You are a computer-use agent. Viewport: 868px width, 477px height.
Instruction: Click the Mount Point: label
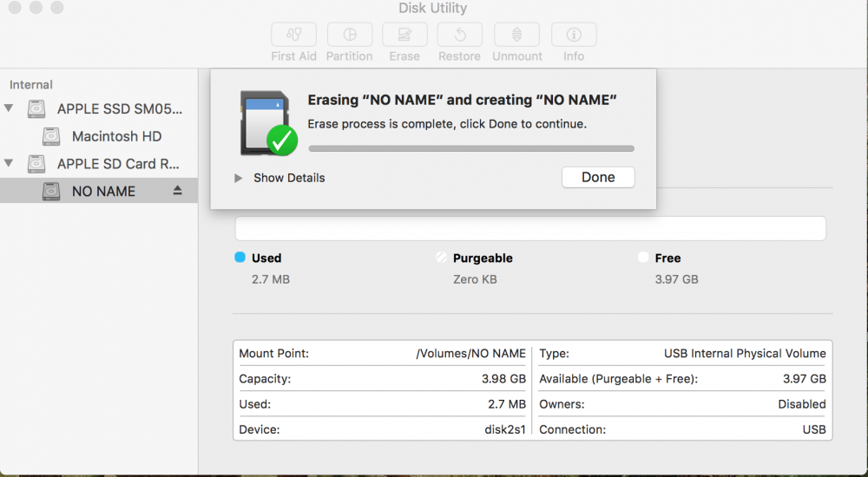pos(274,353)
